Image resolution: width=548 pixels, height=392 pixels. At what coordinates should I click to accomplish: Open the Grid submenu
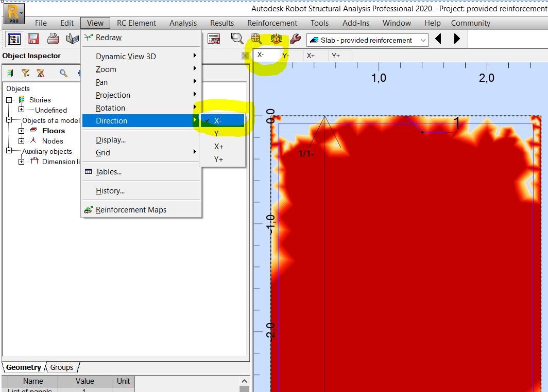pos(142,153)
